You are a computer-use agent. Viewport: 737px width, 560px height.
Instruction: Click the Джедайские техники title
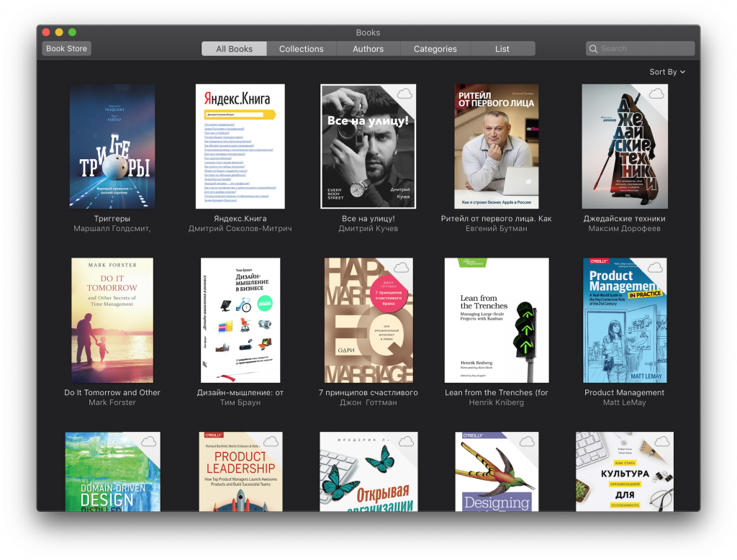point(625,219)
